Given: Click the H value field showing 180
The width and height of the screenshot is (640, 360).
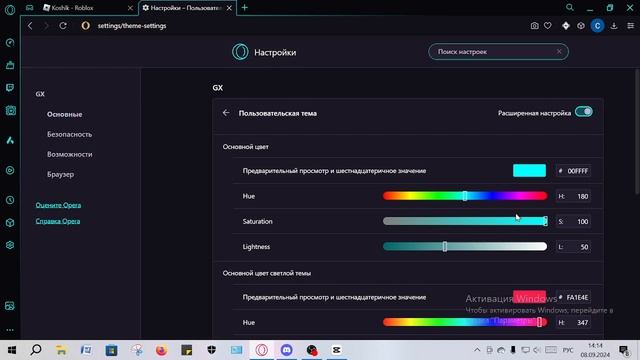Looking at the screenshot, I should (x=573, y=196).
